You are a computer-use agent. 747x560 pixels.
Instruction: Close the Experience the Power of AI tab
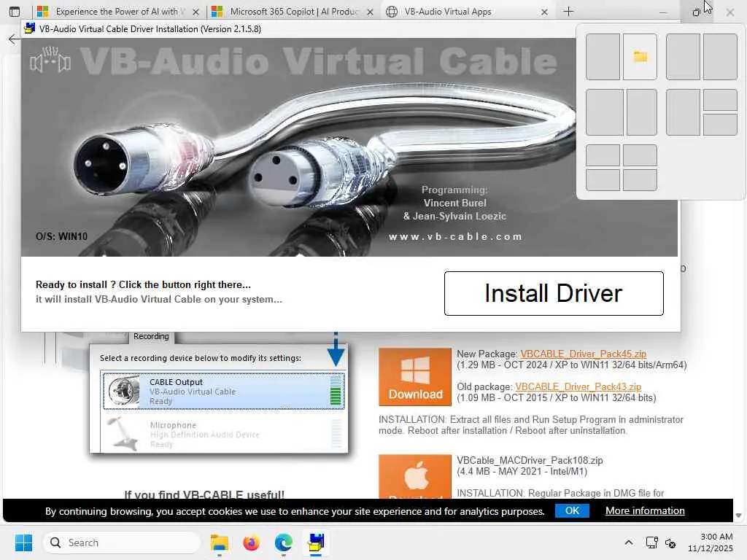pyautogui.click(x=196, y=12)
